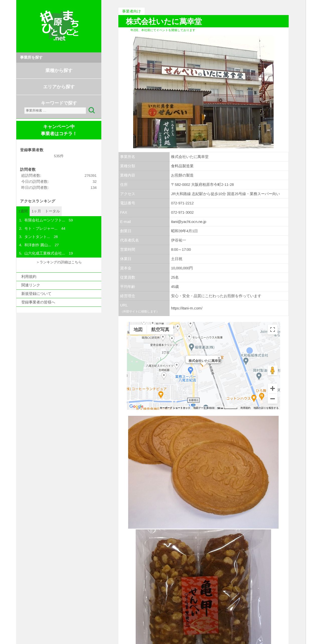Screen dimensions: 322x644
Task: Click the 事業所検索 keyword input field
Action: [55, 111]
